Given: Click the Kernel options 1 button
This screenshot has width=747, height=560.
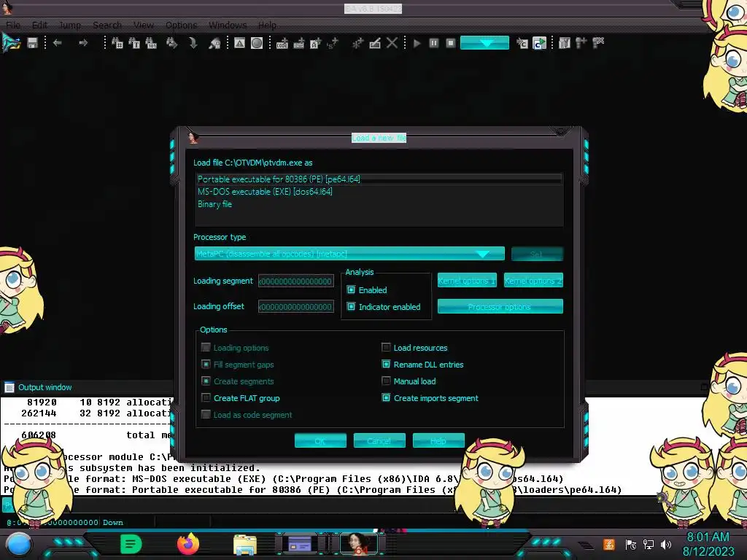Looking at the screenshot, I should click(x=467, y=281).
